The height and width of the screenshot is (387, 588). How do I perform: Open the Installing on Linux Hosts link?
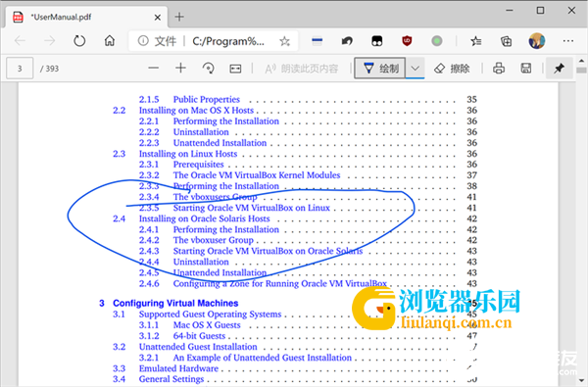(x=188, y=154)
